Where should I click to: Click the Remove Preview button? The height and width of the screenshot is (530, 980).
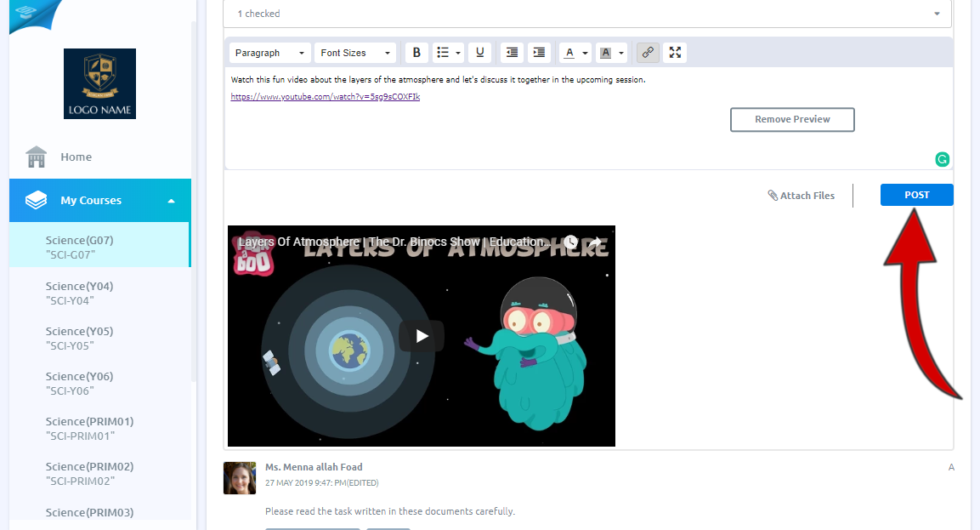tap(792, 119)
